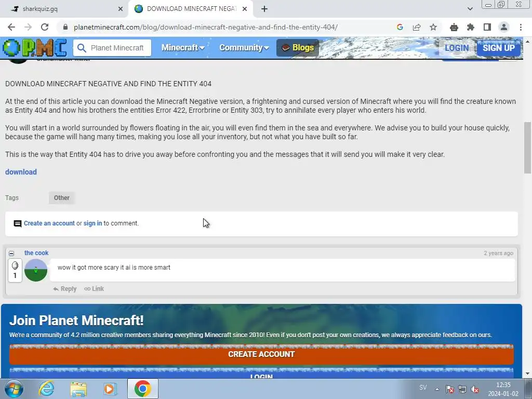
Task: Click the share page icon
Action: pos(417,27)
